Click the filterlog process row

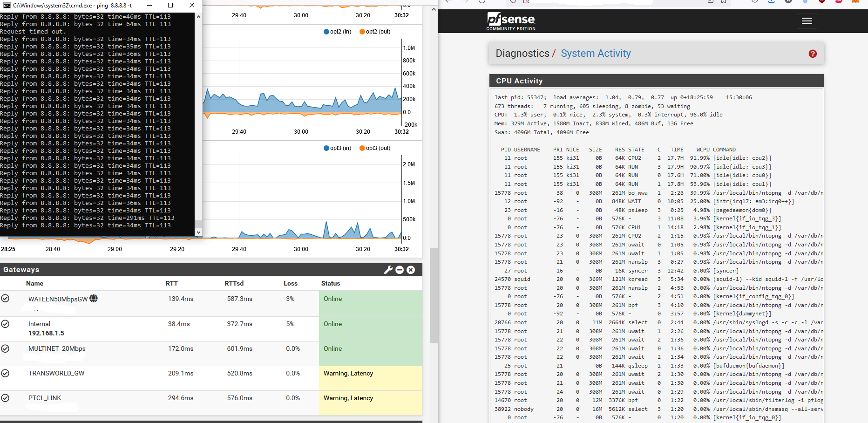(658, 400)
